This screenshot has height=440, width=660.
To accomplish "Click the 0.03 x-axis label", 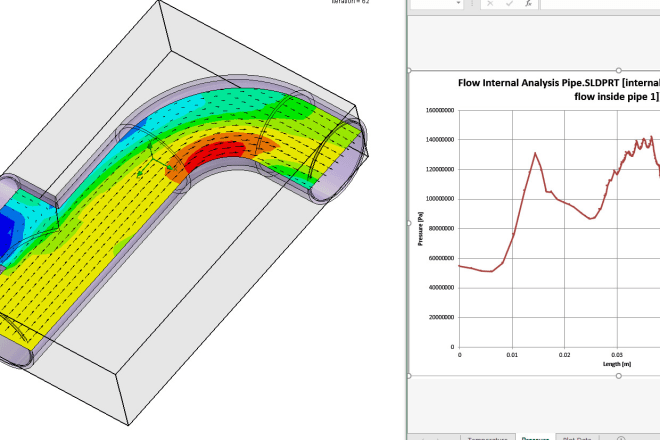I will click(x=617, y=355).
